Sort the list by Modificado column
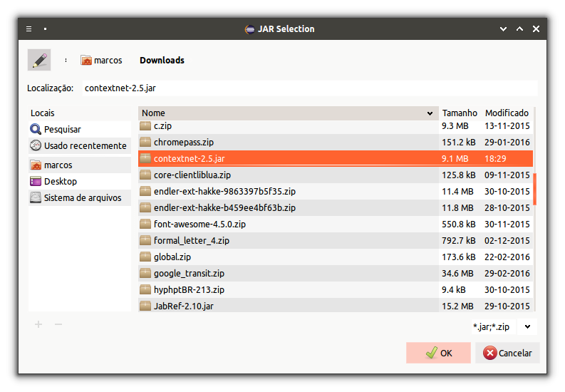The width and height of the screenshot is (565, 392). click(x=507, y=113)
